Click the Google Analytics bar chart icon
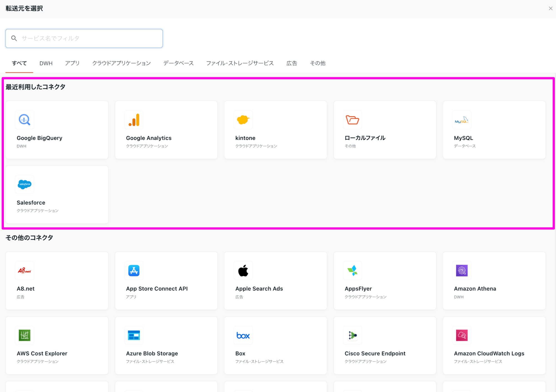This screenshot has height=392, width=556. (134, 120)
